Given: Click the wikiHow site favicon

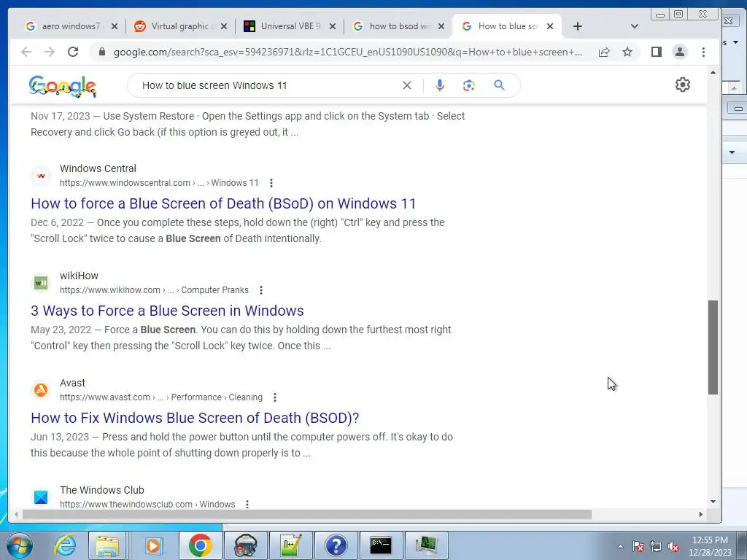Looking at the screenshot, I should [x=41, y=283].
